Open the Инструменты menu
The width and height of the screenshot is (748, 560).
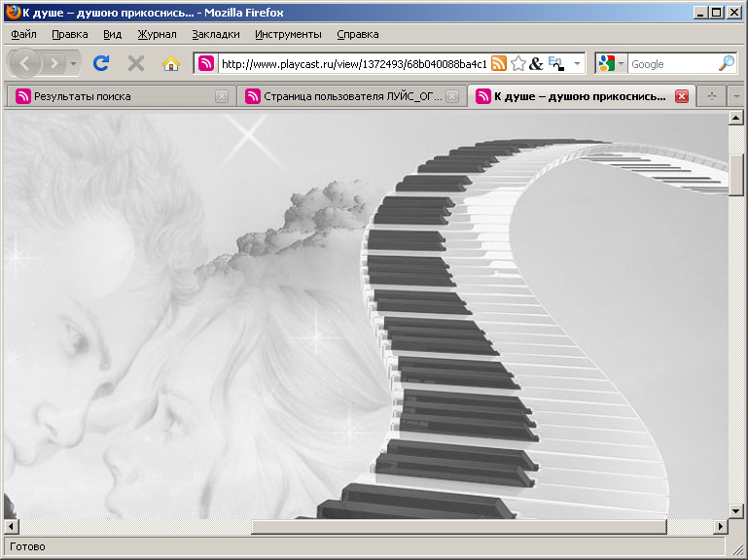click(288, 34)
